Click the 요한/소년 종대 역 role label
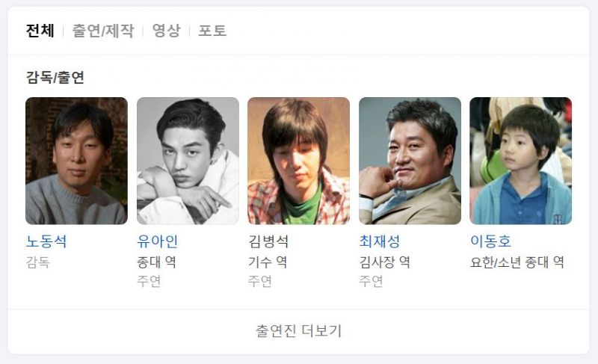This screenshot has height=364, width=598. [x=517, y=262]
